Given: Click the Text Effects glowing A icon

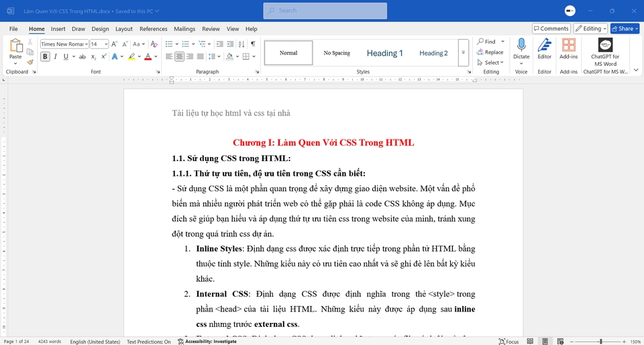Looking at the screenshot, I should pos(115,56).
